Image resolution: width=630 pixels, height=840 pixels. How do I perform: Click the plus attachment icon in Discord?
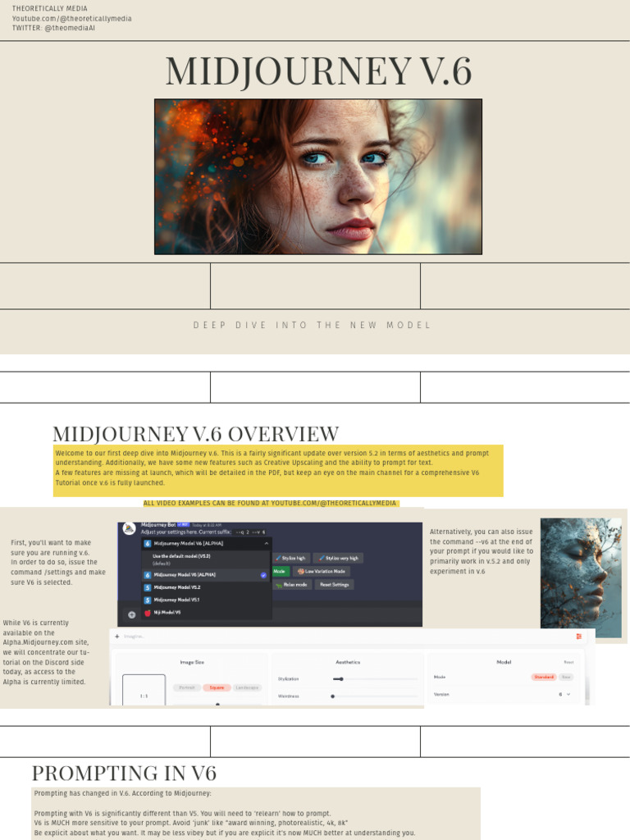tap(132, 614)
